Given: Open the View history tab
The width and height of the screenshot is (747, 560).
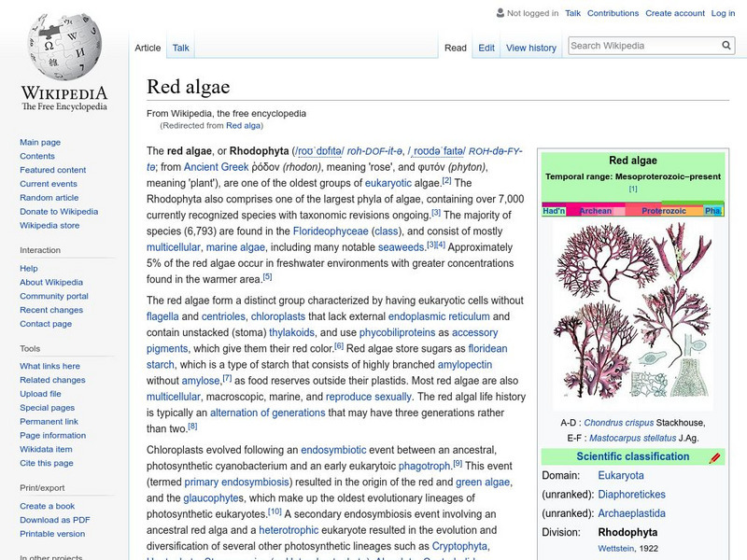Looking at the screenshot, I should tap(530, 48).
